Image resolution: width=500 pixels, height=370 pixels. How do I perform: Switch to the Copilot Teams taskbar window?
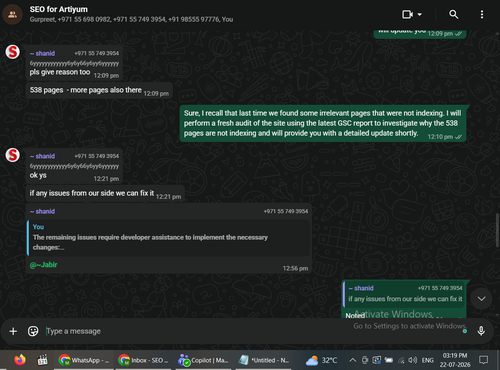click(x=203, y=360)
